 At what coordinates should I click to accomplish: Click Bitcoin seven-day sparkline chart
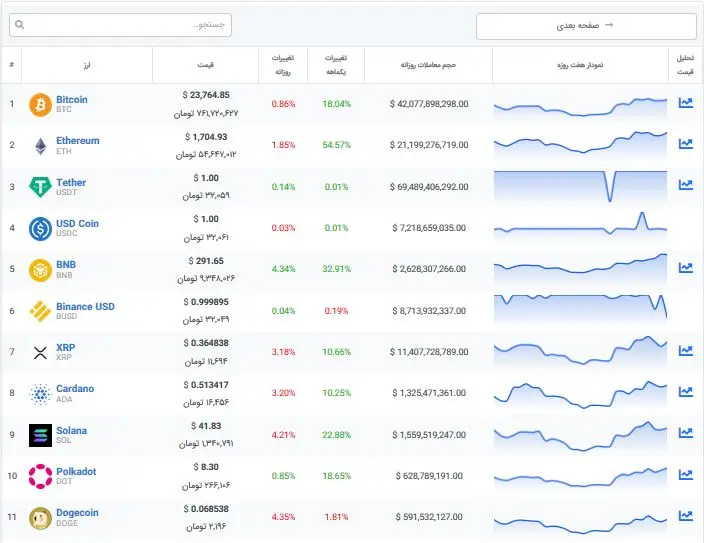pyautogui.click(x=580, y=108)
